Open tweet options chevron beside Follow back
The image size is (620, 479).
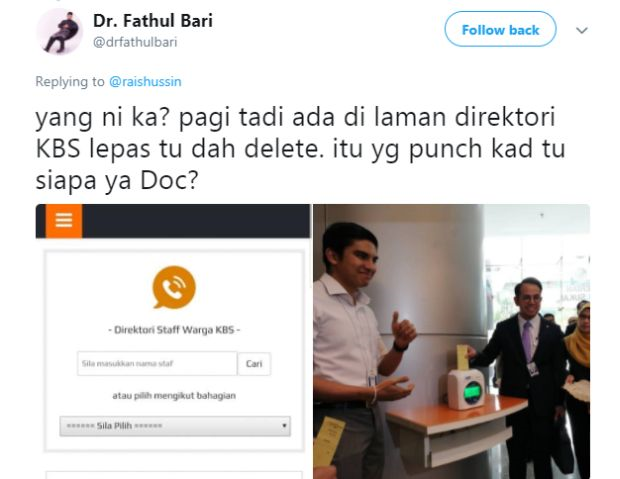click(x=582, y=30)
